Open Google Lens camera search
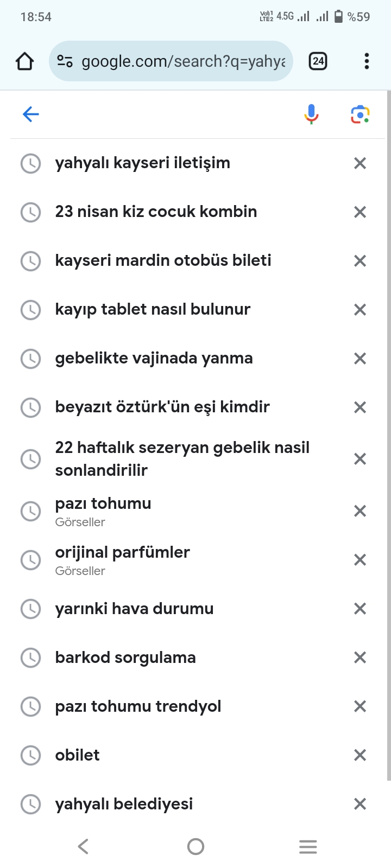This screenshot has width=391, height=868. 360,114
